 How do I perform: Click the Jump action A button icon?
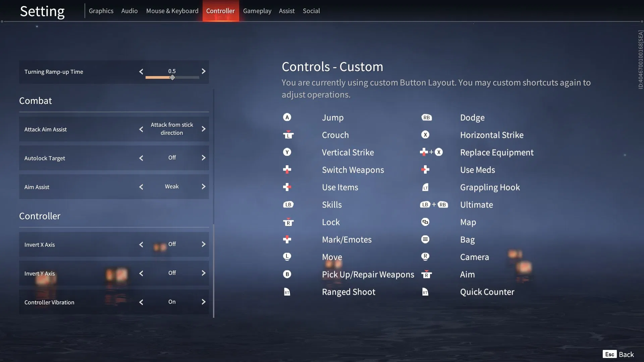click(287, 117)
